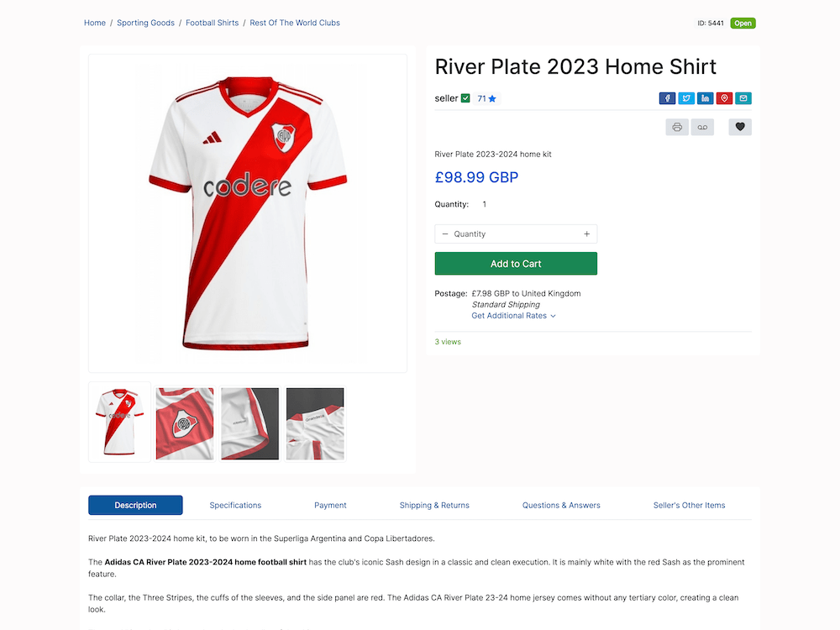Click the Quantity input field
The height and width of the screenshot is (630, 840).
click(x=516, y=234)
